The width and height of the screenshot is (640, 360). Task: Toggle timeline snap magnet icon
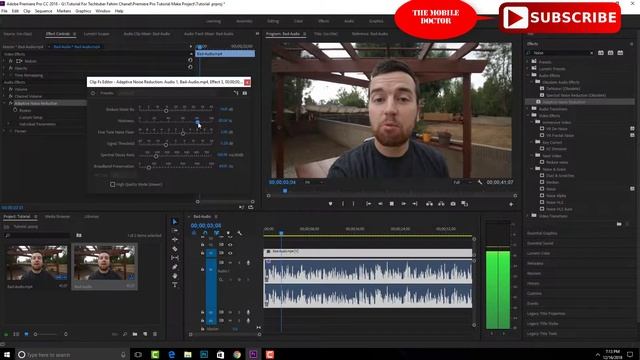pyautogui.click(x=205, y=233)
